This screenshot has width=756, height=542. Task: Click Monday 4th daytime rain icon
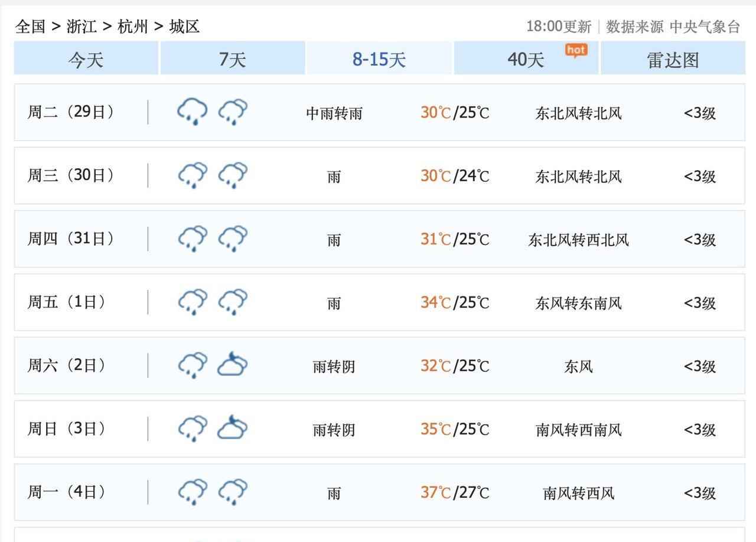coord(193,492)
